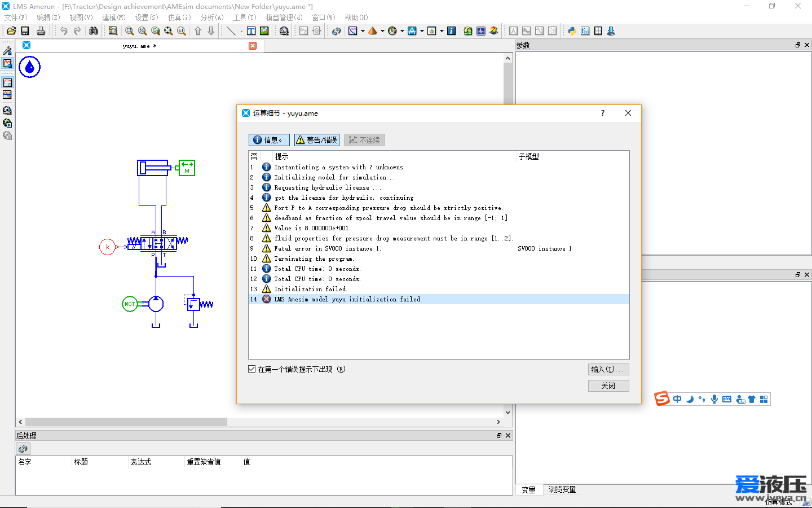The image size is (812, 508).
Task: Click the linear analysis icon in sidebar
Action: [x=7, y=95]
